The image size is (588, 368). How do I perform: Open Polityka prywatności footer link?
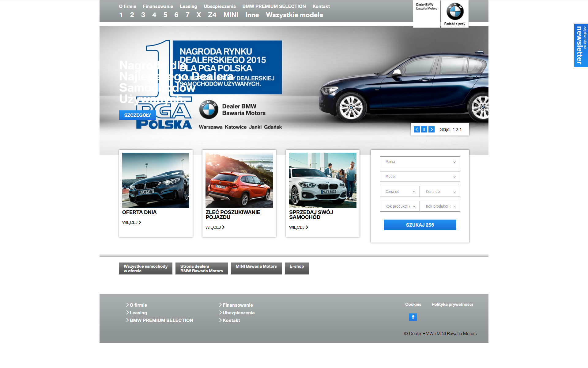click(452, 304)
